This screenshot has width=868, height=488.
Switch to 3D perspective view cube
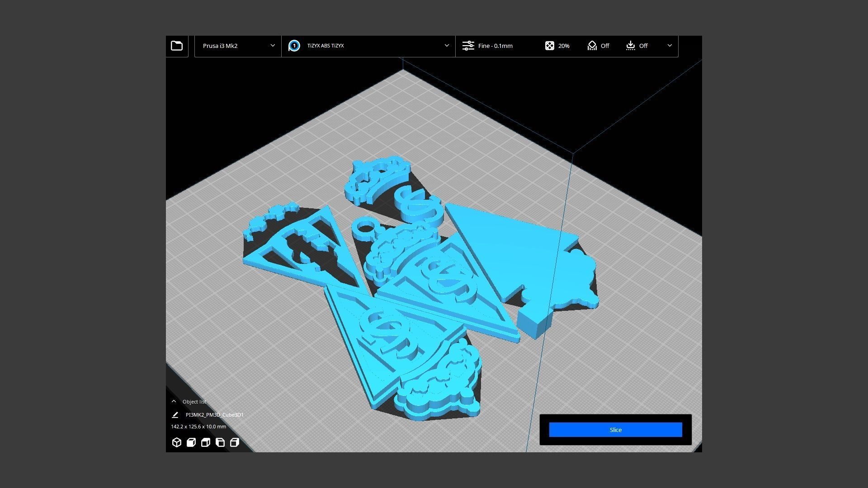tap(177, 442)
